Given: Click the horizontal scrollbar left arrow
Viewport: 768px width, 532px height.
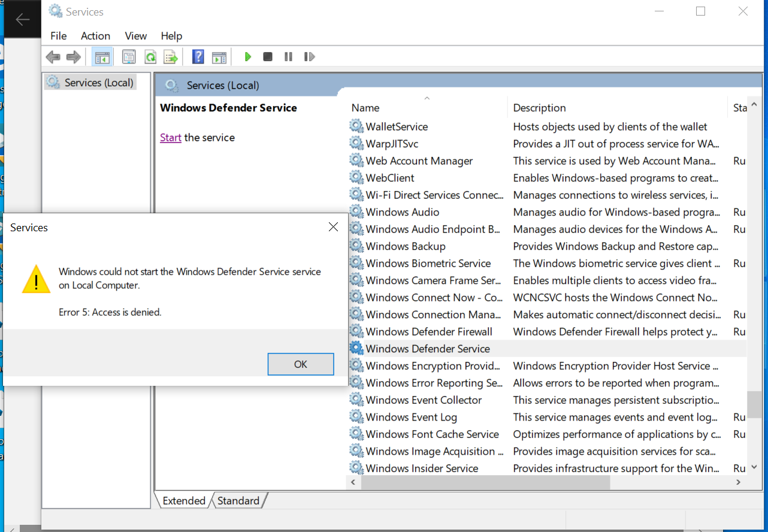Looking at the screenshot, I should coord(353,482).
